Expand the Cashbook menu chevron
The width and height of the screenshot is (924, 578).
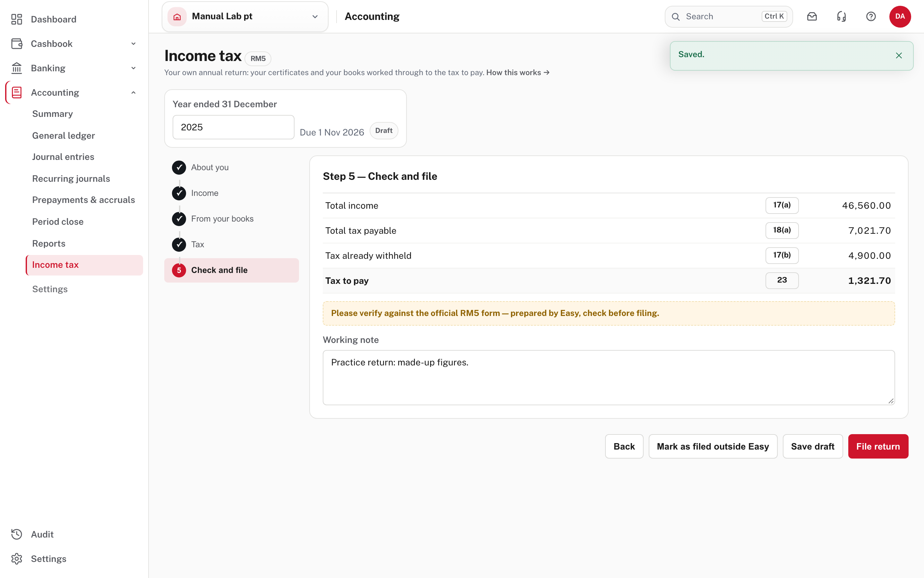tap(133, 44)
